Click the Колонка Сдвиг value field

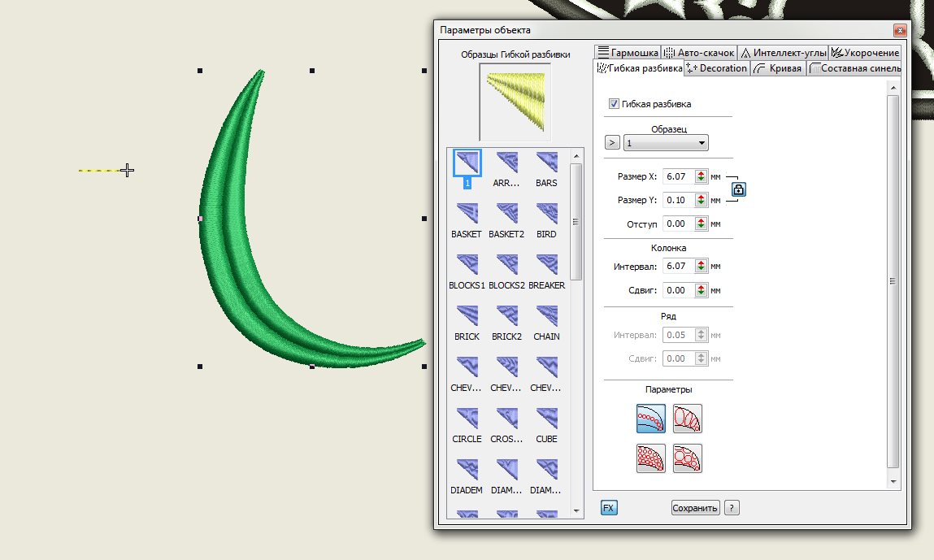[x=679, y=290]
